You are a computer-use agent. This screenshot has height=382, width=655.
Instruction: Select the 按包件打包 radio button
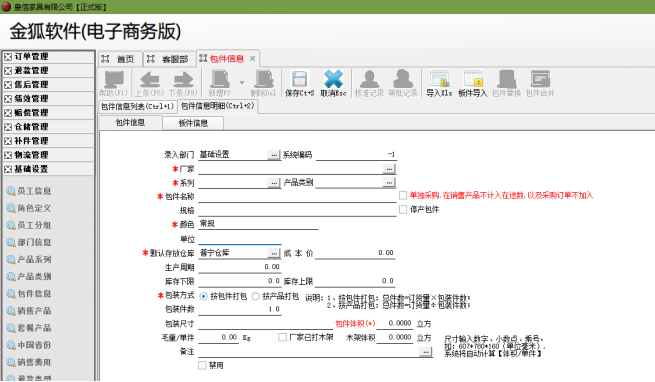point(203,296)
